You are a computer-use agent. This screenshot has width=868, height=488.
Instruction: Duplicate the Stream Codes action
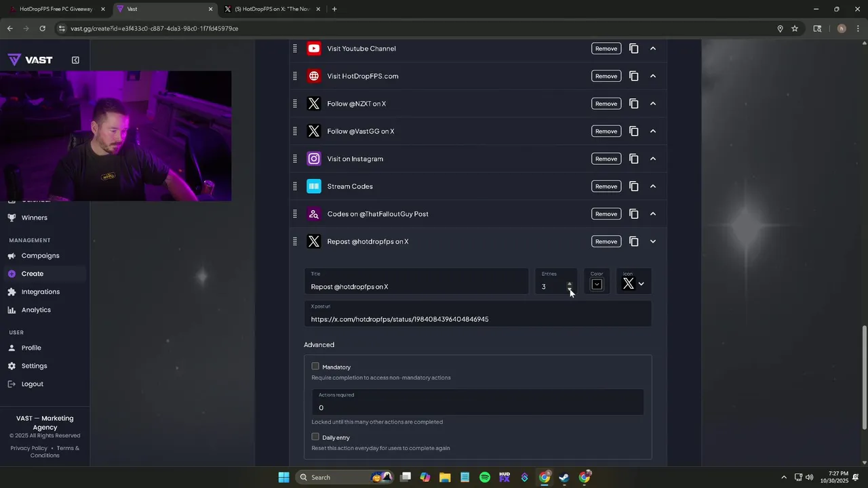[x=633, y=186]
